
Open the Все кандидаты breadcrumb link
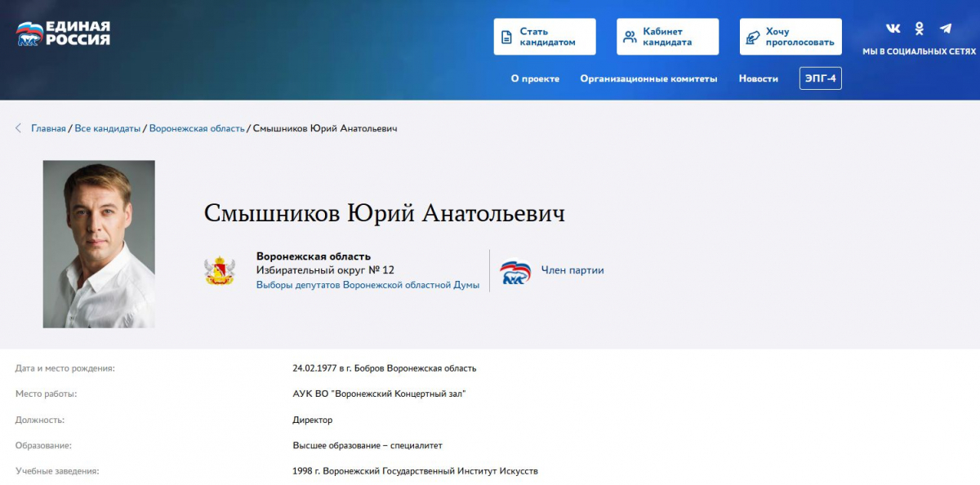tap(108, 129)
